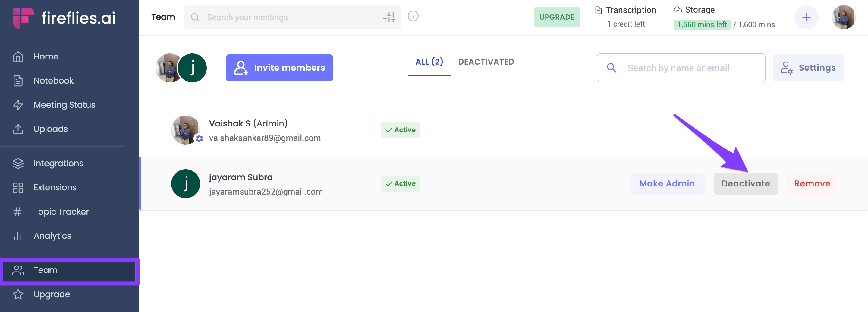Click the Meeting Status lightning icon
Viewport: 868px width, 312px height.
18,105
